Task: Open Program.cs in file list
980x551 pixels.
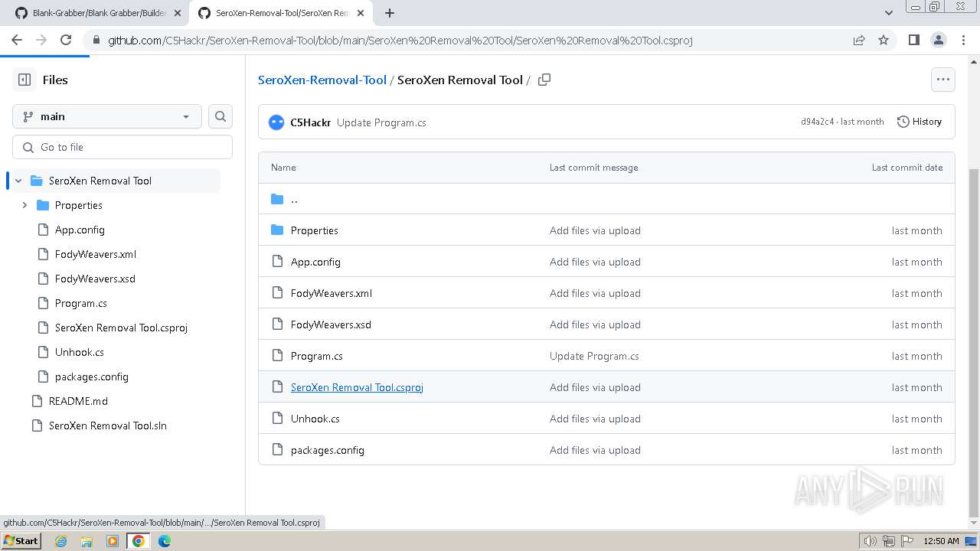Action: [x=317, y=356]
